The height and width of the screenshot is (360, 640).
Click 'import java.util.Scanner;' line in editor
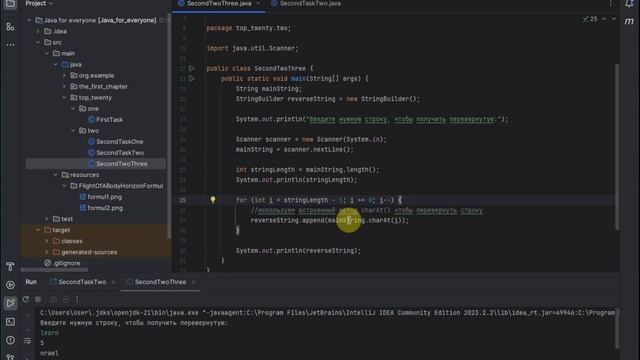pyautogui.click(x=252, y=48)
